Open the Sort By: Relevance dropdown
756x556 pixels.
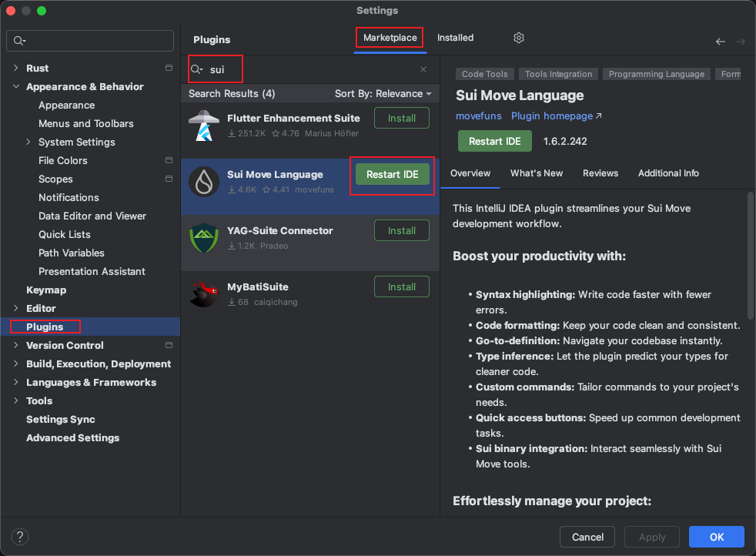pyautogui.click(x=383, y=93)
